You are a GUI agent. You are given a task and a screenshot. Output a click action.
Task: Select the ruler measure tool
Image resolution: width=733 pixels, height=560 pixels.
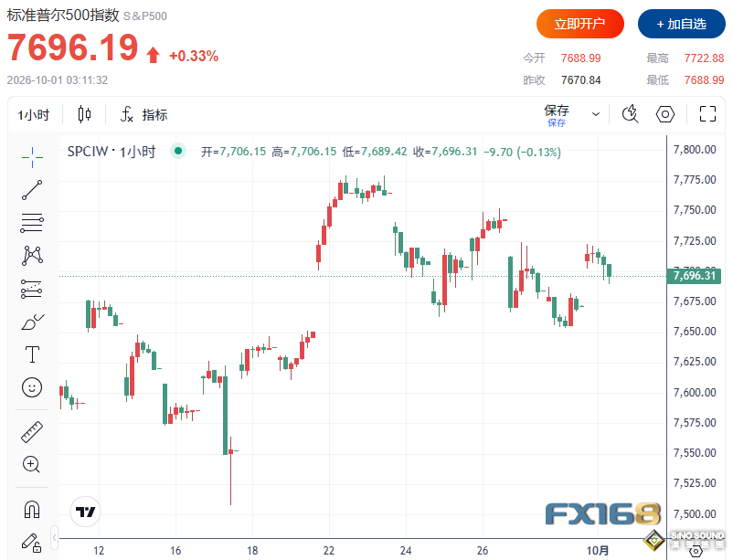point(32,432)
